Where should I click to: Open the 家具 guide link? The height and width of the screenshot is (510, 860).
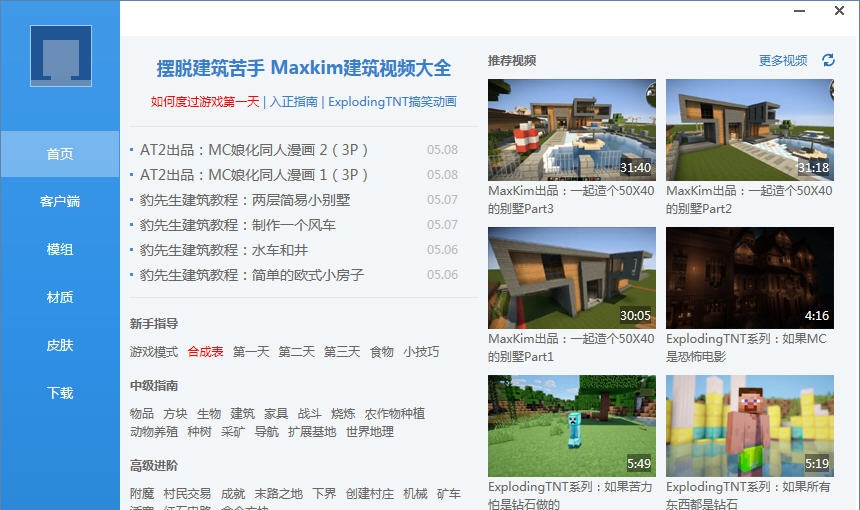[x=276, y=413]
